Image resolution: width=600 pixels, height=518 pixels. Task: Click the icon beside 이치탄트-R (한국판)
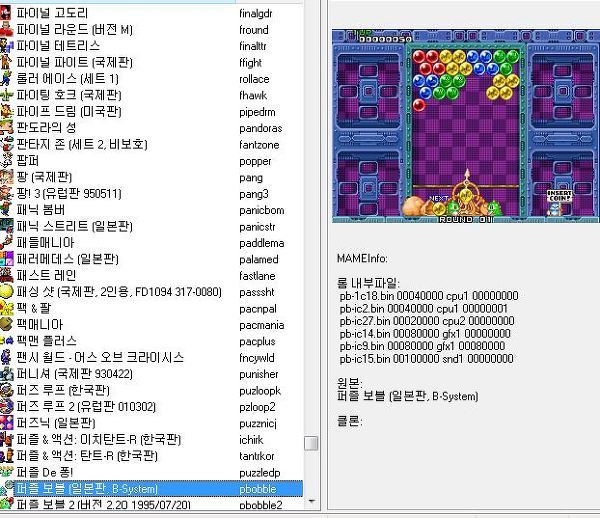click(6, 439)
